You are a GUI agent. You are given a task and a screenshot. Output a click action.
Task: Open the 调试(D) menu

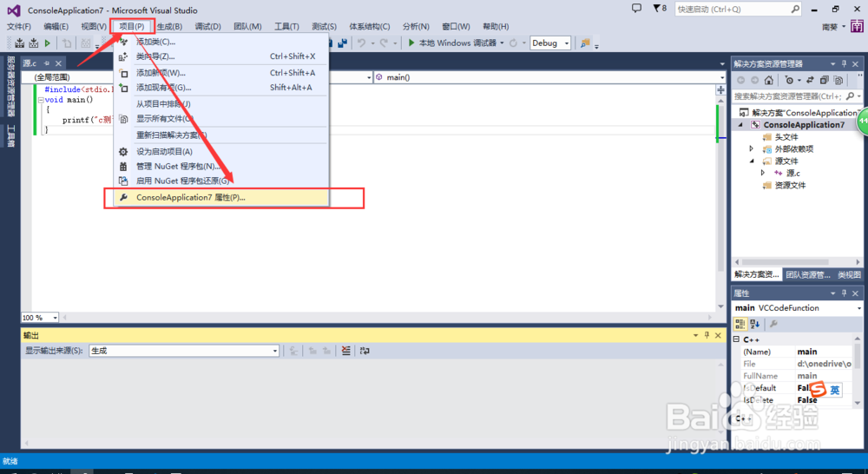coord(207,26)
